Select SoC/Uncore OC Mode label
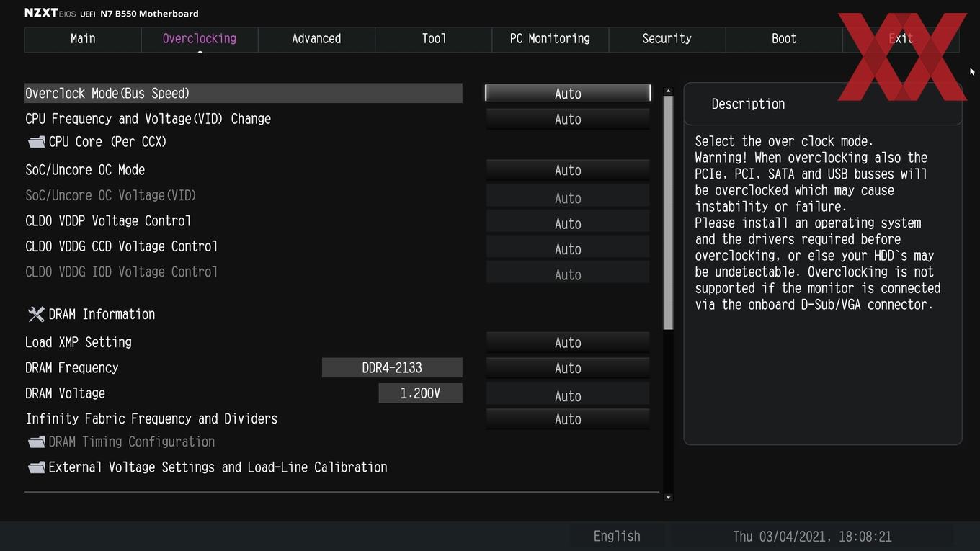Viewport: 980px width, 551px height. [85, 170]
